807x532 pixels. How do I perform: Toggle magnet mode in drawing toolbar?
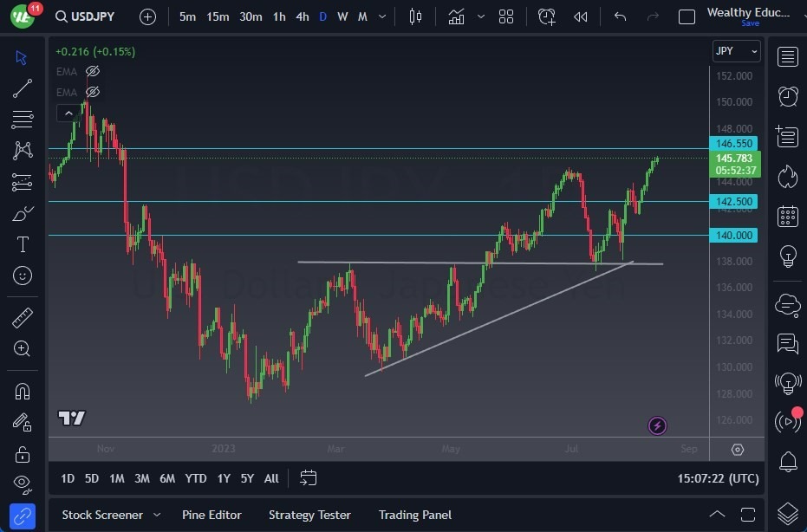tap(22, 391)
